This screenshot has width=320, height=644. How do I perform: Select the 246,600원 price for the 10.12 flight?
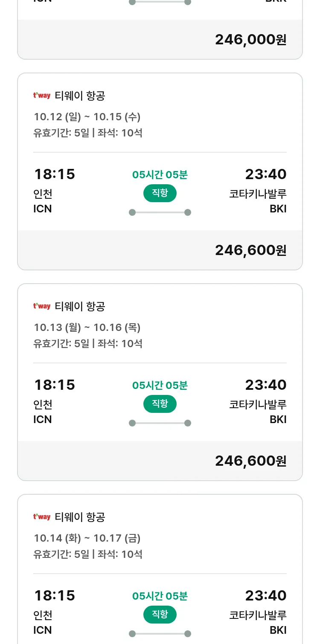(x=250, y=250)
